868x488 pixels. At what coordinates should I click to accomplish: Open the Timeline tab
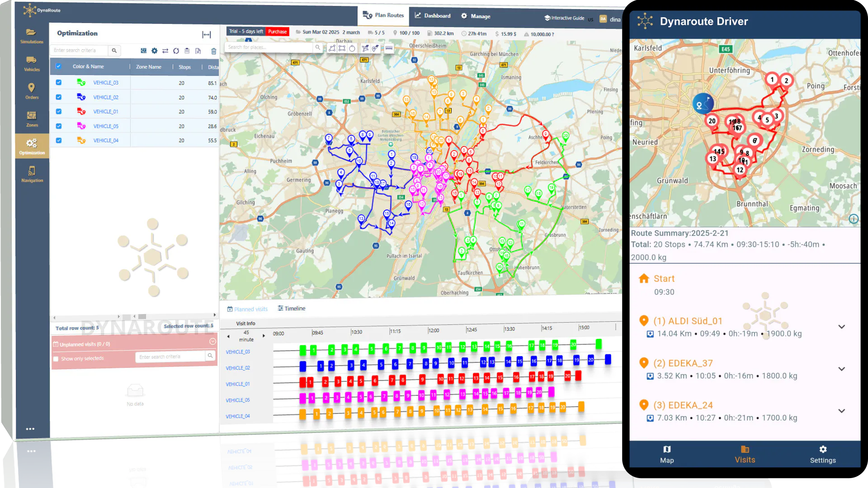coord(292,308)
